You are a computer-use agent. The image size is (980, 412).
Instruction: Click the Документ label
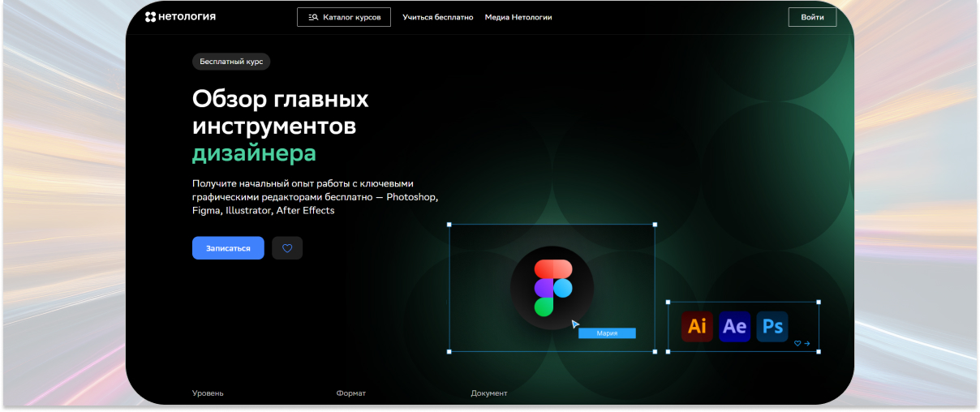click(488, 393)
